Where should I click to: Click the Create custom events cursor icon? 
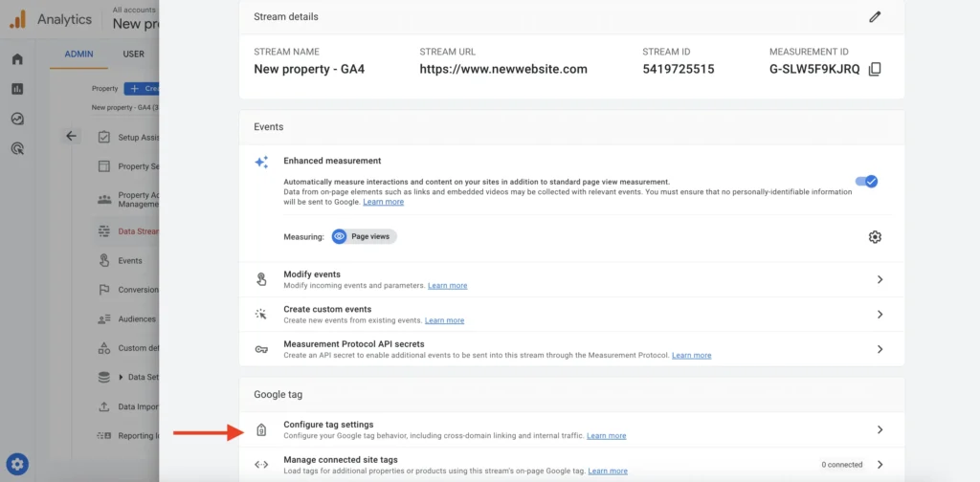(261, 314)
